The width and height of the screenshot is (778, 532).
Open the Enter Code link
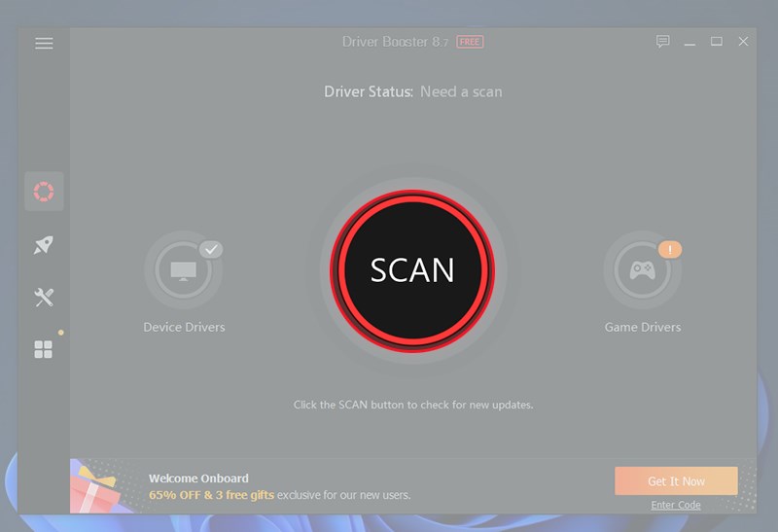pyautogui.click(x=676, y=505)
